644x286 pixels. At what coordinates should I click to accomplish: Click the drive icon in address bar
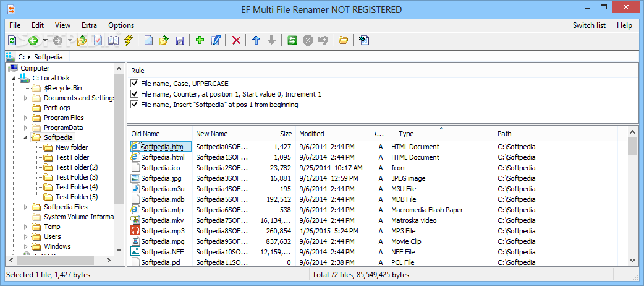(11, 57)
